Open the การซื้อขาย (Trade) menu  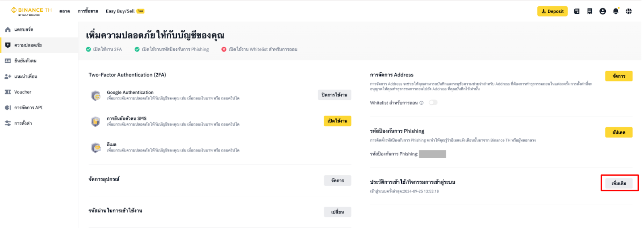coord(88,11)
